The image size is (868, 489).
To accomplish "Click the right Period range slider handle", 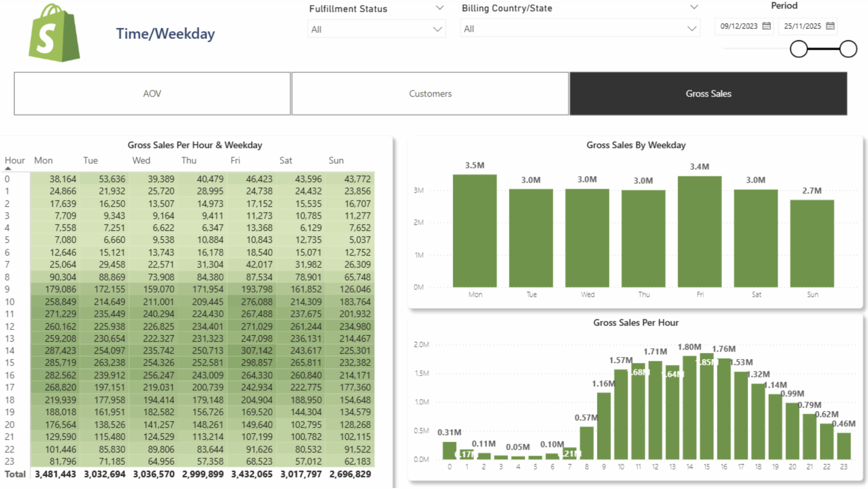I will [x=848, y=49].
